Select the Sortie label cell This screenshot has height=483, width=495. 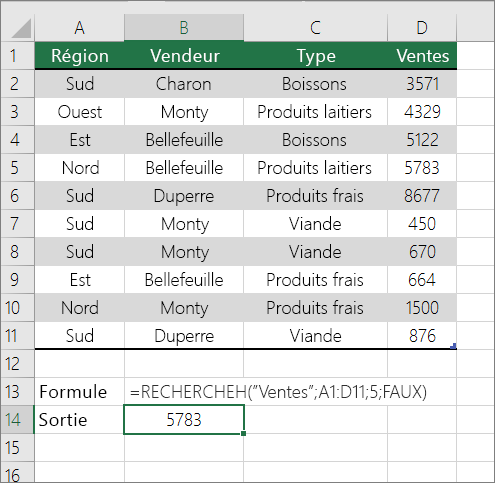pyautogui.click(x=79, y=420)
